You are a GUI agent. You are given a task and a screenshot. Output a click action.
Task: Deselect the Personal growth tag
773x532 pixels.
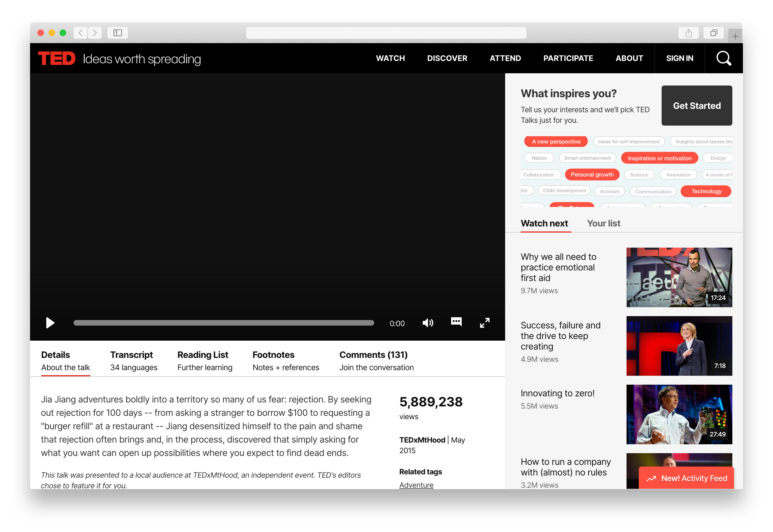click(592, 175)
